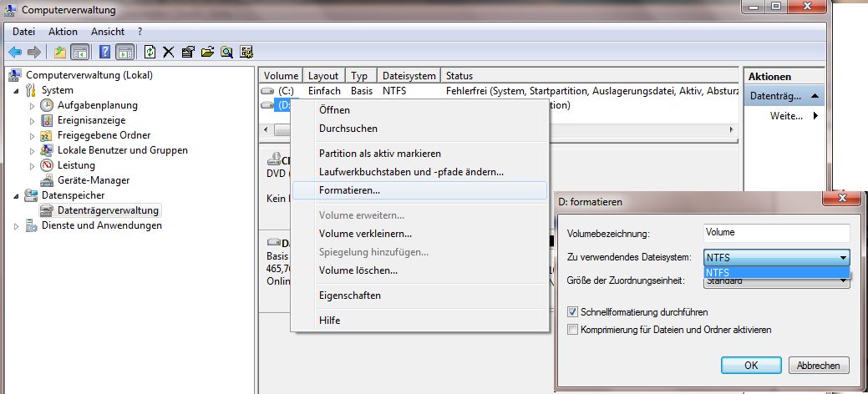This screenshot has width=868, height=394.
Task: Expand Dienste und Anwendungen node
Action: click(x=17, y=225)
